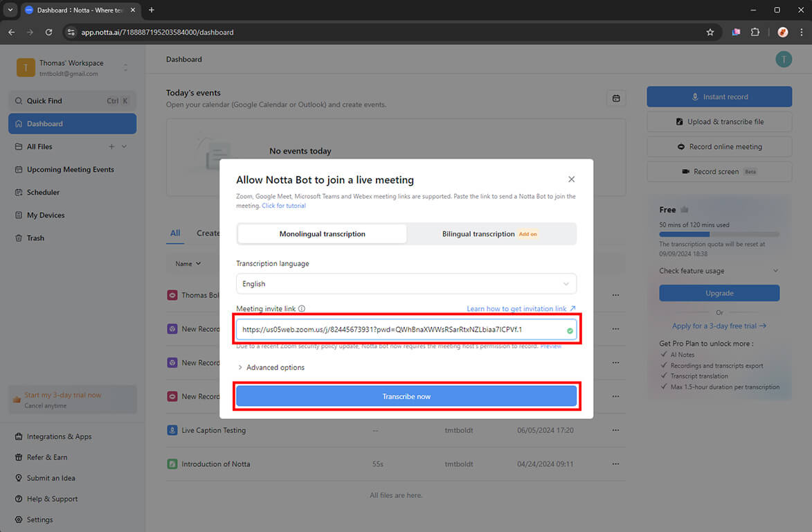Open the user avatar T in the header
Viewport: 812px width, 532px height.
(x=784, y=59)
